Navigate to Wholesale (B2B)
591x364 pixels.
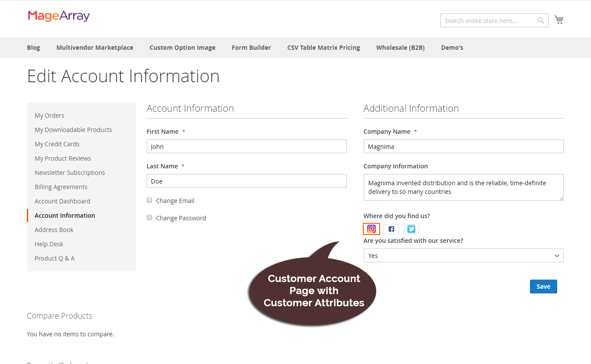click(400, 47)
